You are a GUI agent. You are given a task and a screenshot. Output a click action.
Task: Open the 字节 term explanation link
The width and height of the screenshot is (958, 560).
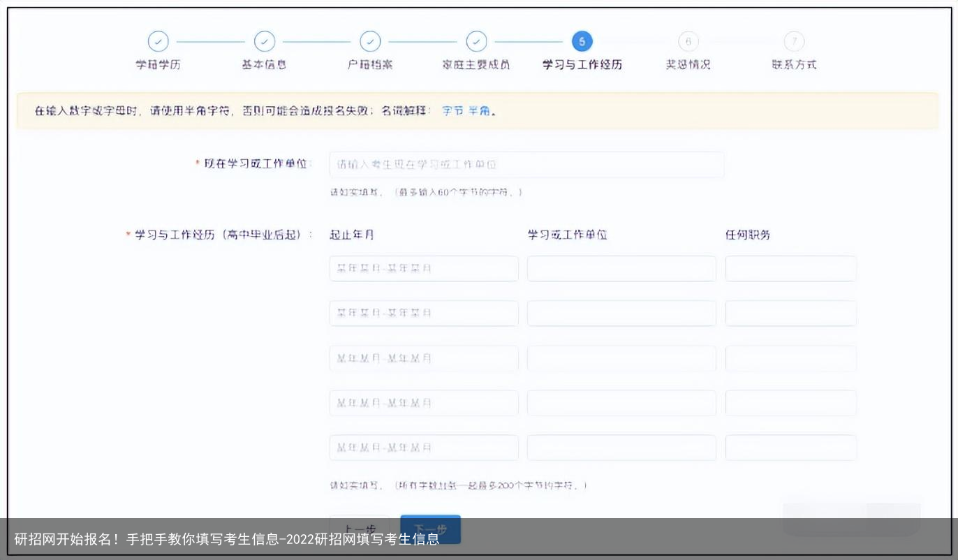pos(452,110)
